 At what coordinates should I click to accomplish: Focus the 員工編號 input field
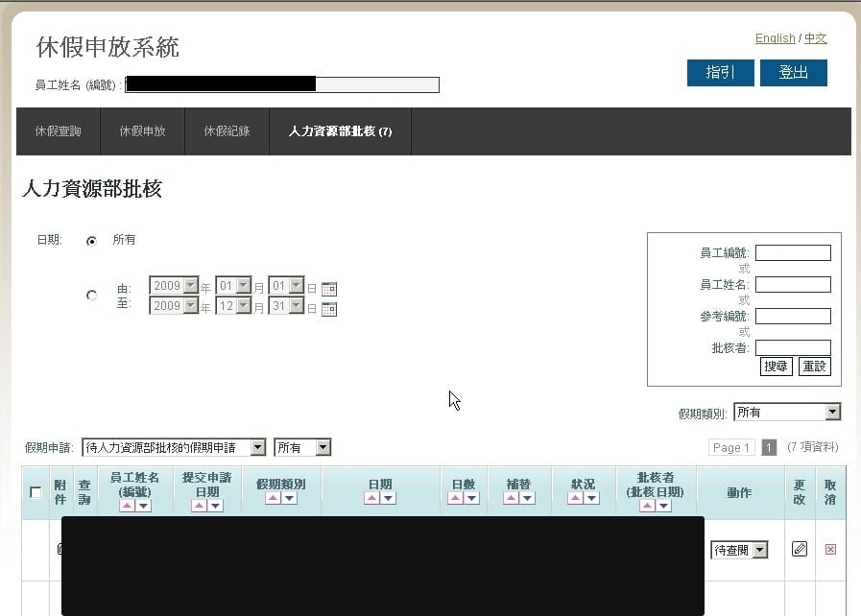coord(793,252)
